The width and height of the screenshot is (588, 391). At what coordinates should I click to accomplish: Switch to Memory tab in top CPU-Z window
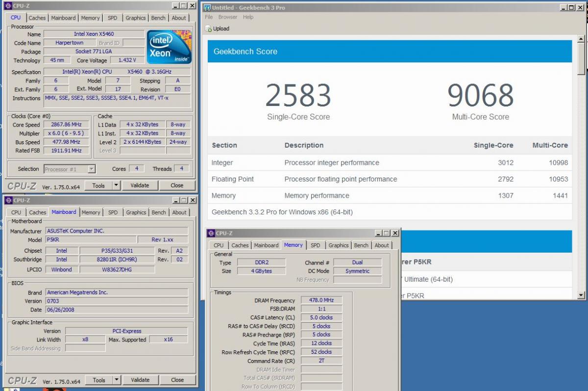[90, 18]
